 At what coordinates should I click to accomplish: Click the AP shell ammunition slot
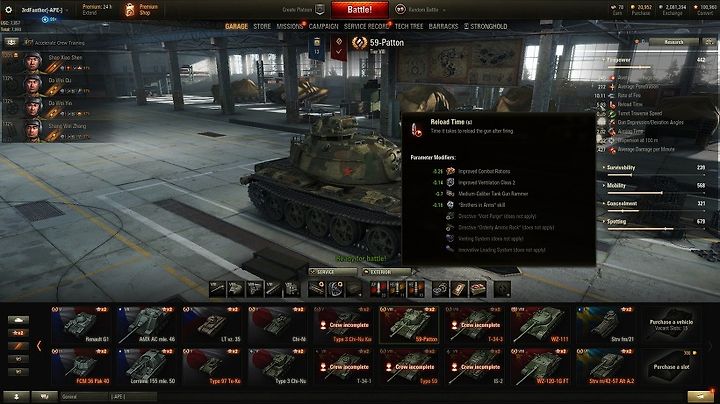pos(378,289)
